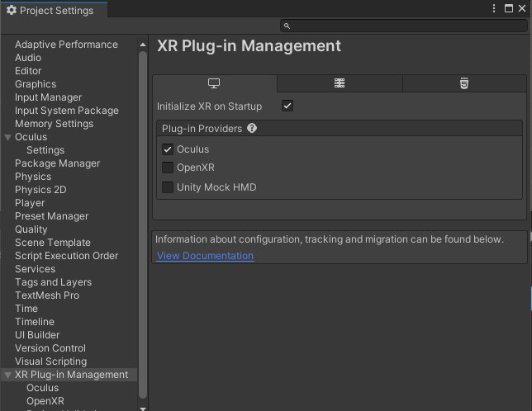This screenshot has width=532, height=411.
Task: Click the Plug-in Providers header label
Action: [202, 129]
